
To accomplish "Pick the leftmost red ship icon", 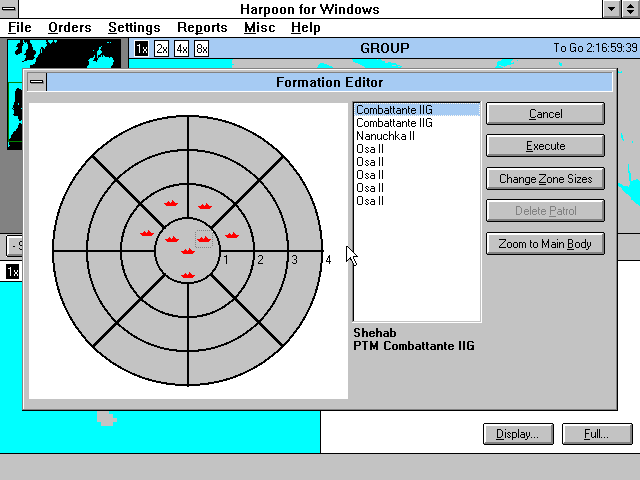I will (147, 233).
